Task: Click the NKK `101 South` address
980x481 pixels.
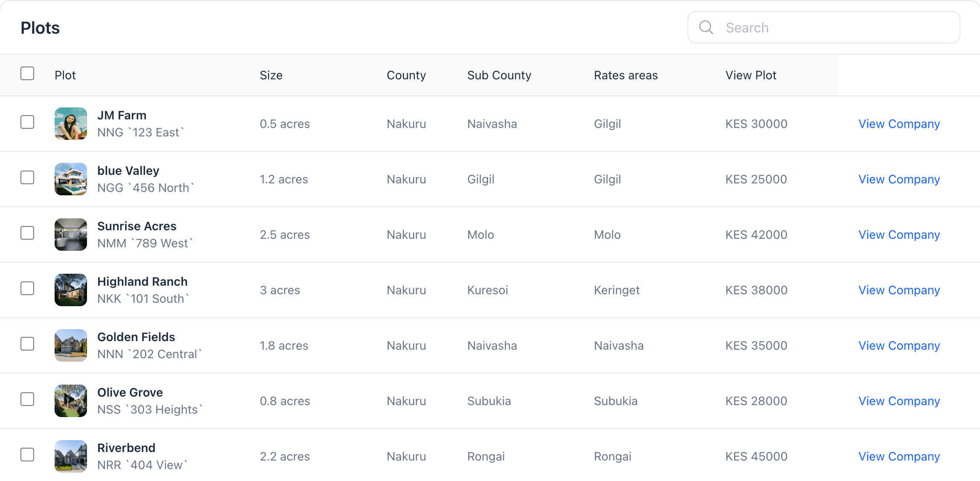Action: click(143, 298)
